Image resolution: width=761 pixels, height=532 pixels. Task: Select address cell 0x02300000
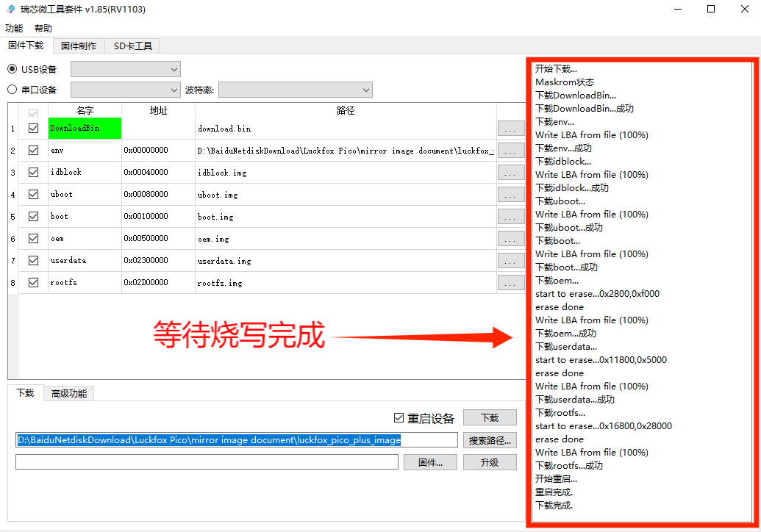pos(158,260)
